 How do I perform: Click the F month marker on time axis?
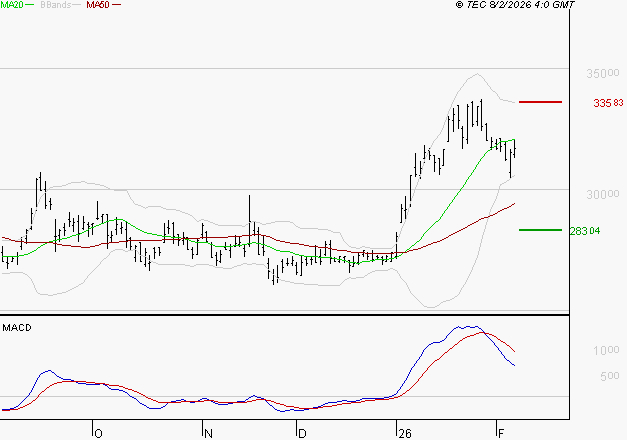pyautogui.click(x=501, y=434)
